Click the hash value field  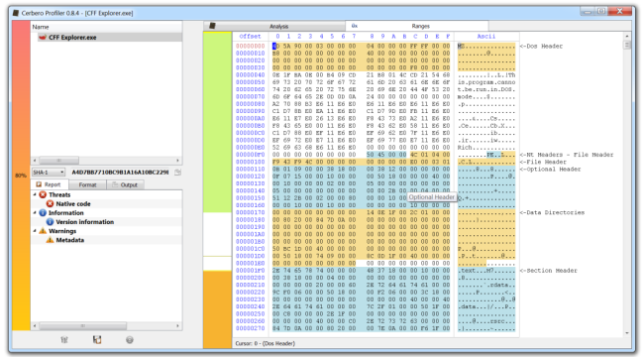[x=120, y=173]
